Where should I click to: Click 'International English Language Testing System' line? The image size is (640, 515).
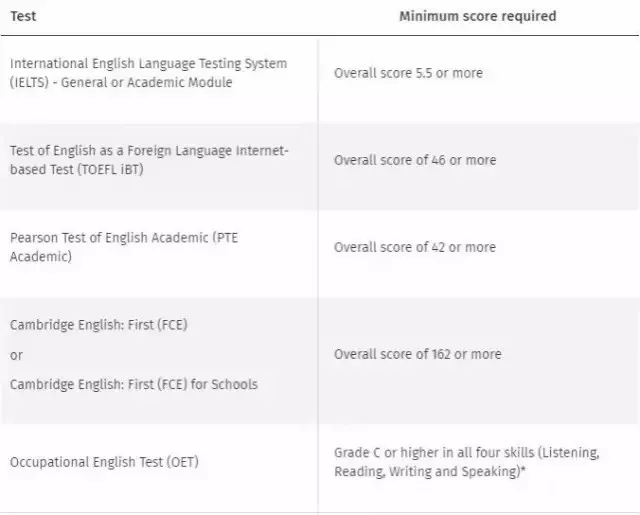pyautogui.click(x=149, y=64)
